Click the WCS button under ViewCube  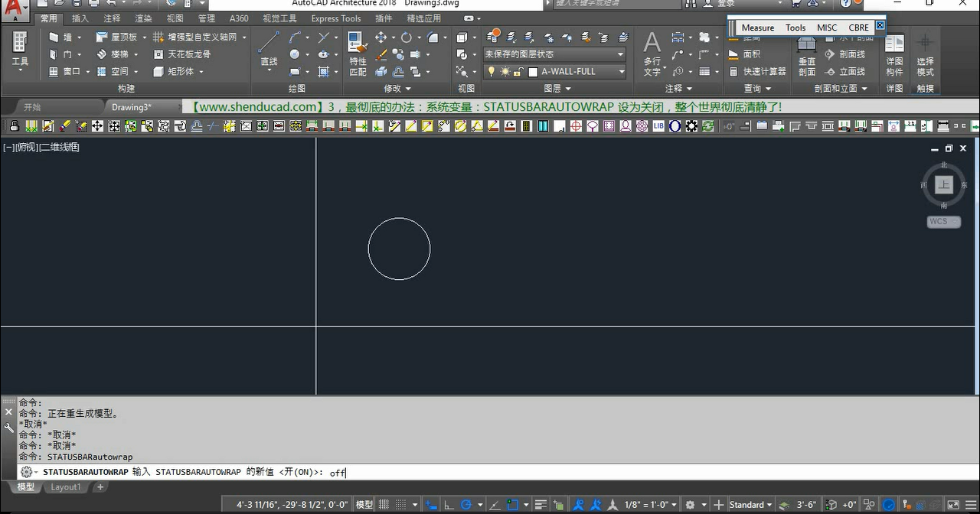943,222
